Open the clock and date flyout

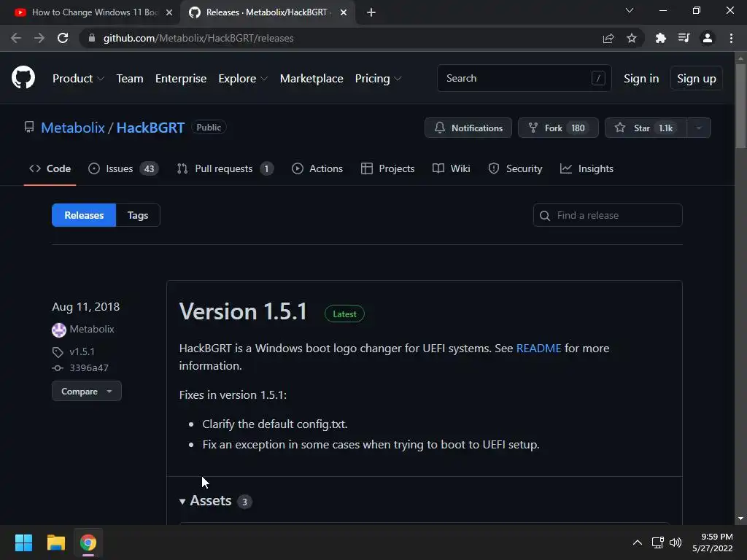[x=713, y=542]
